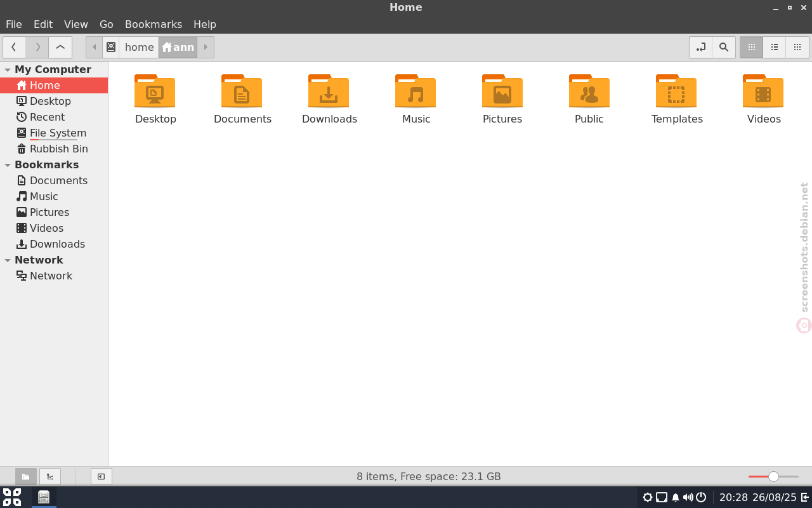
Task: Go forward using the forward arrow button
Action: pyautogui.click(x=37, y=47)
